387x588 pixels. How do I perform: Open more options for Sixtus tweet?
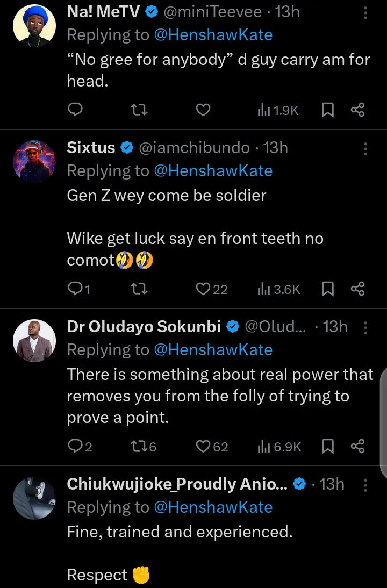pos(365,148)
